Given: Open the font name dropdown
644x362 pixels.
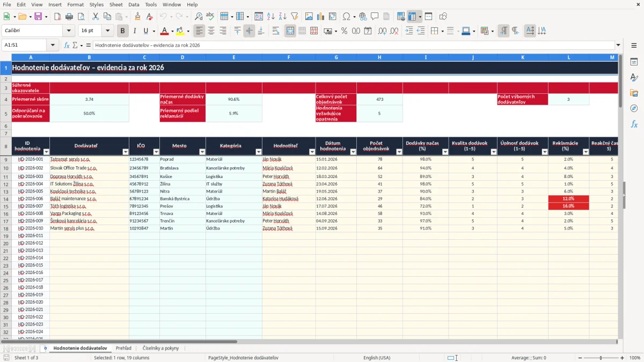Looking at the screenshot, I should 68,31.
